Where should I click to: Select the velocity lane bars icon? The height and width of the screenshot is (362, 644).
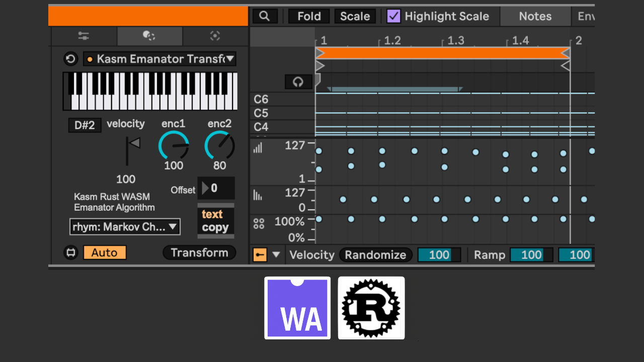258,148
